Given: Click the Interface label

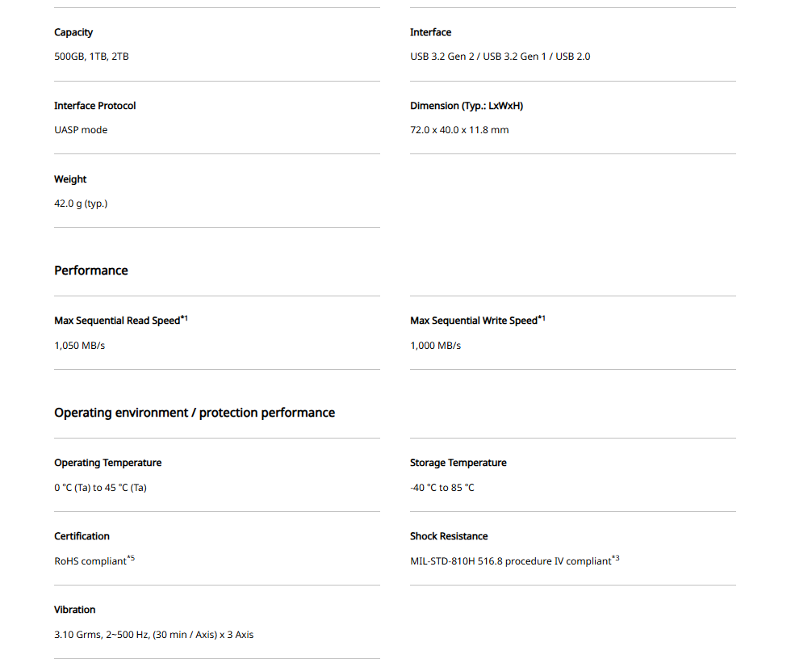Looking at the screenshot, I should click(430, 32).
